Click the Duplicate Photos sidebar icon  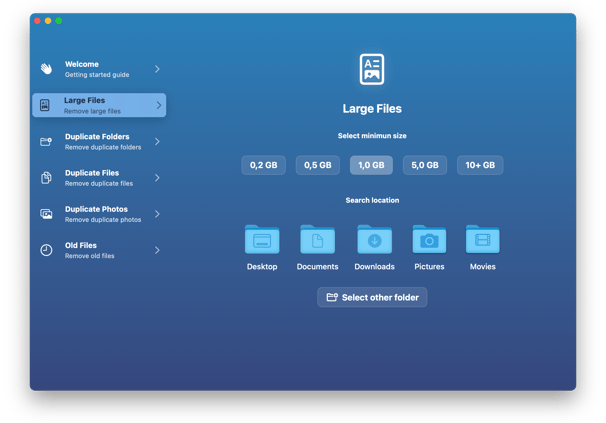[x=46, y=214]
